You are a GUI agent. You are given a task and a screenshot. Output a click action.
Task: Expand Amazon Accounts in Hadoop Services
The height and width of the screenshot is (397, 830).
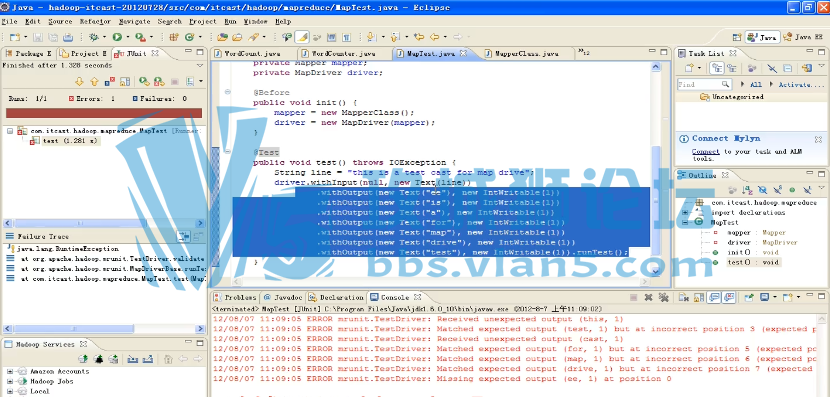10,371
